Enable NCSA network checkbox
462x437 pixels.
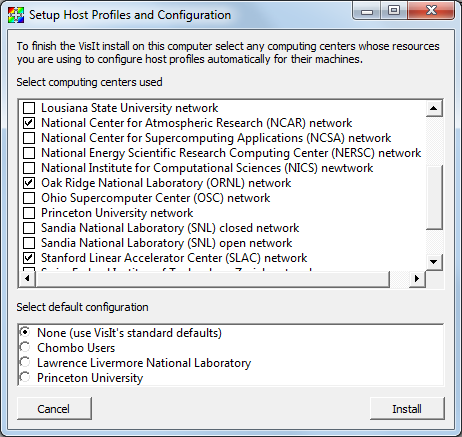click(x=29, y=138)
